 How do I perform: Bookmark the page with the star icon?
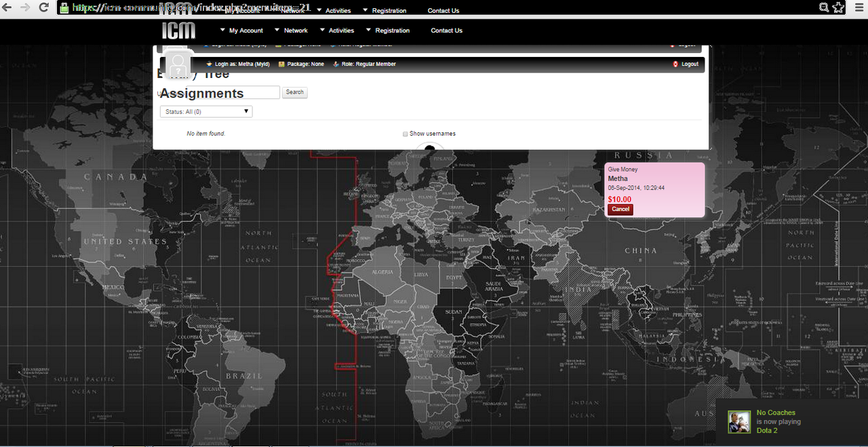point(839,7)
